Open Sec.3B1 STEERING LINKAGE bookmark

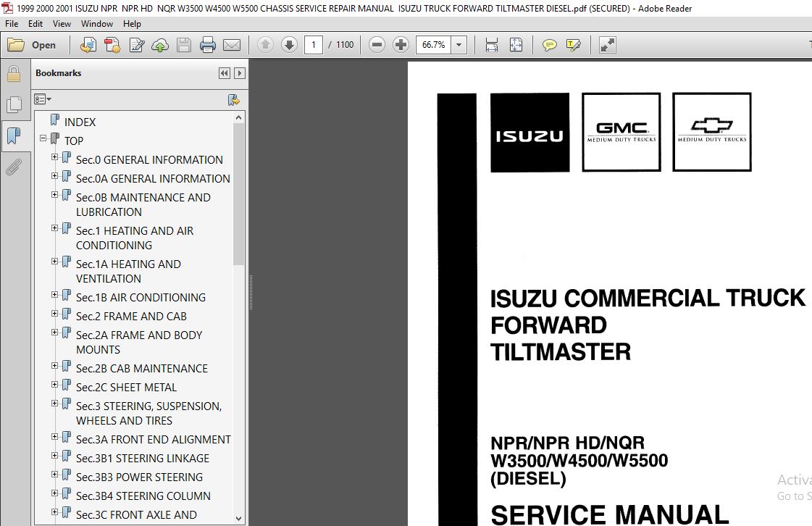tap(143, 458)
